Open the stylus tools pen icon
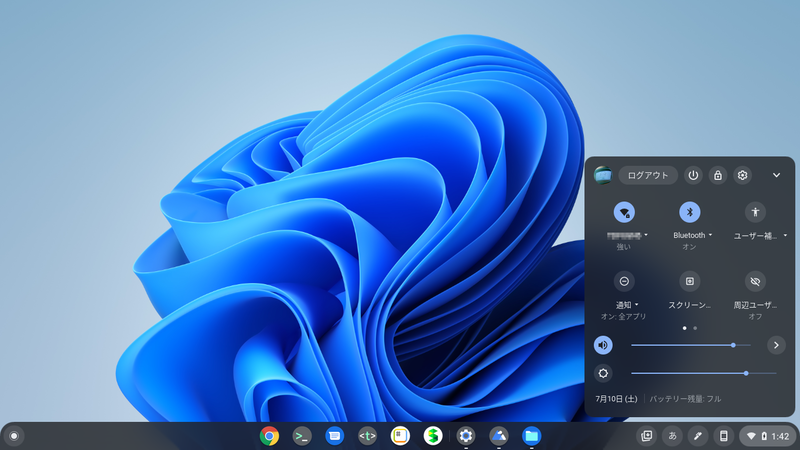 tap(697, 436)
